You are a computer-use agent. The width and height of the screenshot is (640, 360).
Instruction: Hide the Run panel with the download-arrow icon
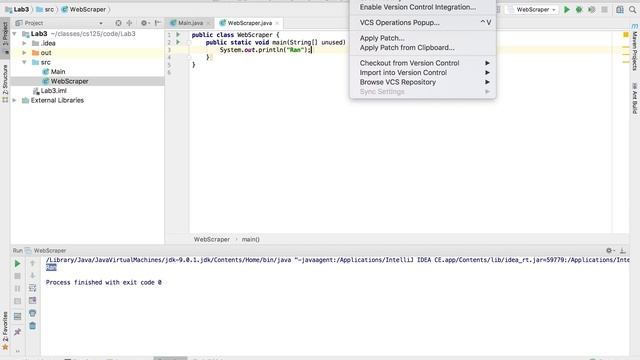click(622, 251)
